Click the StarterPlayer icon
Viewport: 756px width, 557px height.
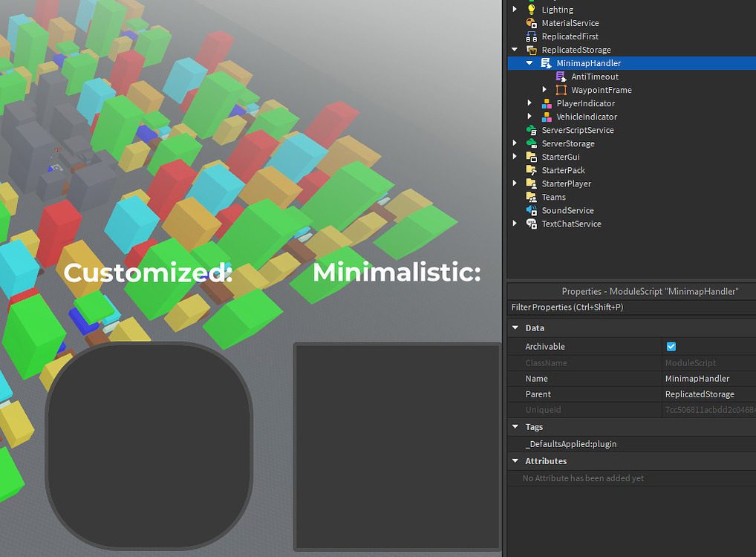(531, 183)
